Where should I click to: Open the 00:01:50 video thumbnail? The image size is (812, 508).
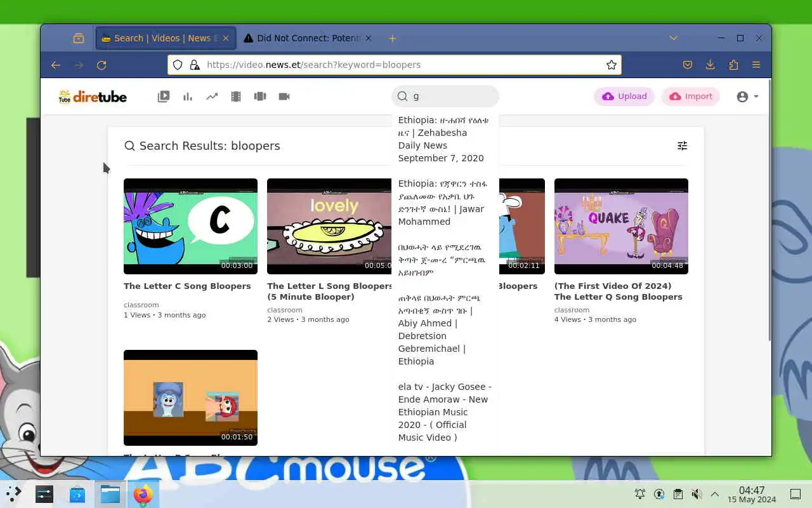pos(190,398)
